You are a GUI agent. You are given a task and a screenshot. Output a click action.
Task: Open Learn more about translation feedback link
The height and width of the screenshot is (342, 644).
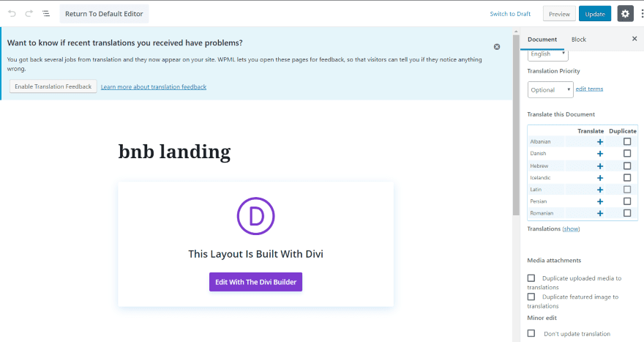pyautogui.click(x=154, y=87)
